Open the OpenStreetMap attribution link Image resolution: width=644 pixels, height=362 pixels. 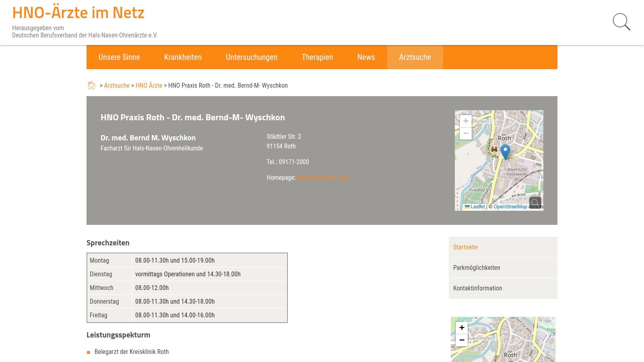point(510,207)
